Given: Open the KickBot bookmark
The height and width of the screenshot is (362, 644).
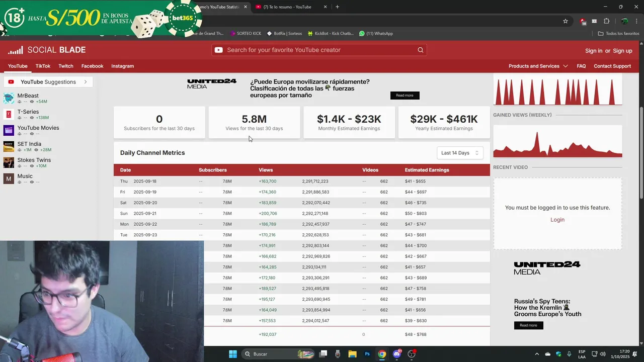Looking at the screenshot, I should (330, 33).
